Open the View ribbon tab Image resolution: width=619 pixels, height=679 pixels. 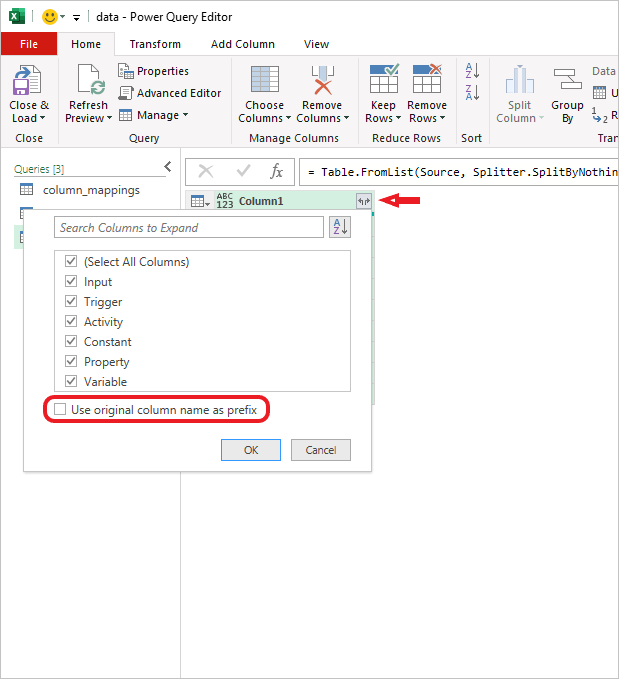[316, 44]
